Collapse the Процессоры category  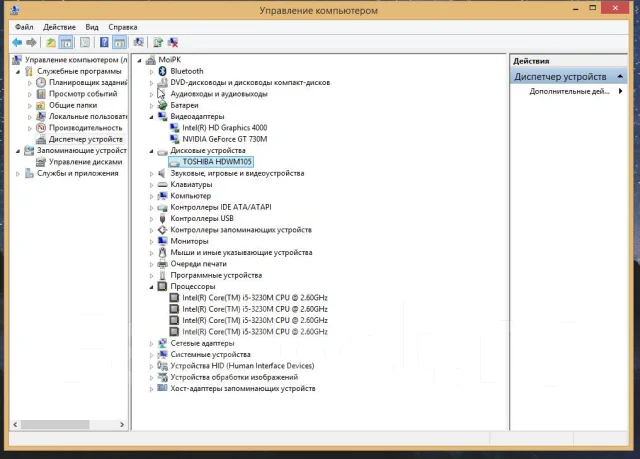click(151, 287)
